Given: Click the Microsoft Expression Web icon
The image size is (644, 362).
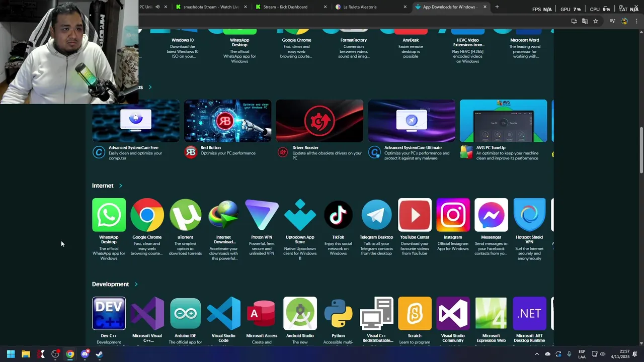Looking at the screenshot, I should (491, 313).
